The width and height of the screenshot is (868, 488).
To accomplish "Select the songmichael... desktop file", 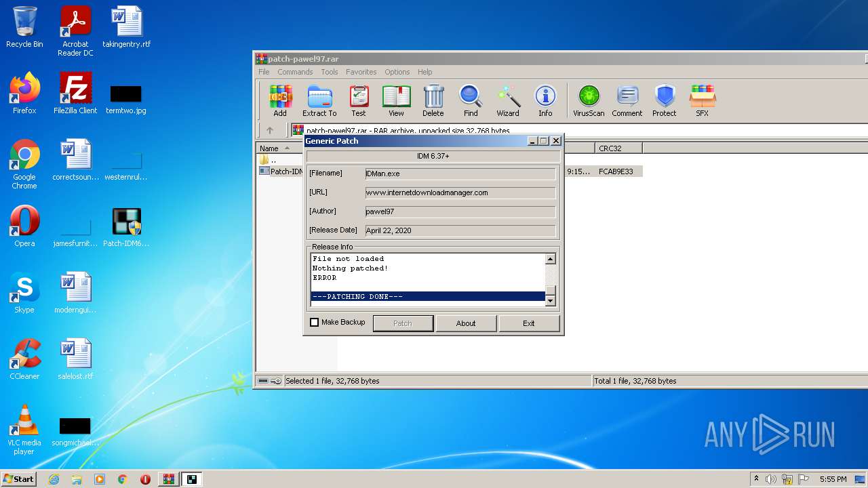I will [75, 432].
